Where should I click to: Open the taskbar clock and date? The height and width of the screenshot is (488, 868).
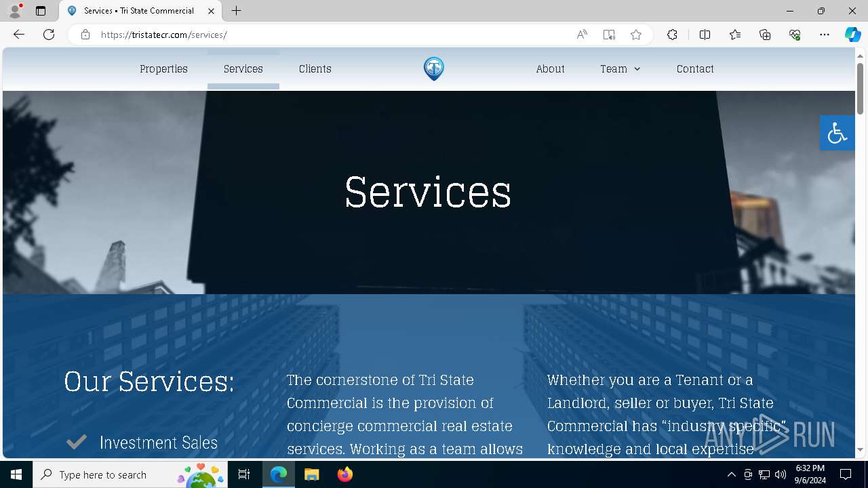click(810, 474)
